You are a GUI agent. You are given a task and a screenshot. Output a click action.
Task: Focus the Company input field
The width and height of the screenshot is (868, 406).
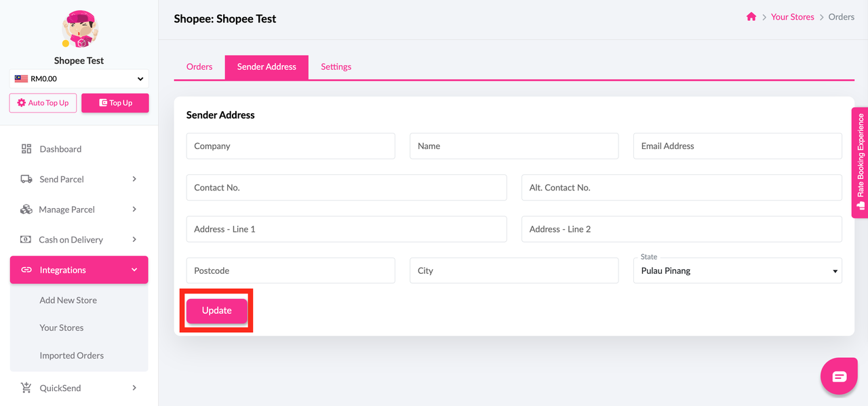tap(291, 146)
